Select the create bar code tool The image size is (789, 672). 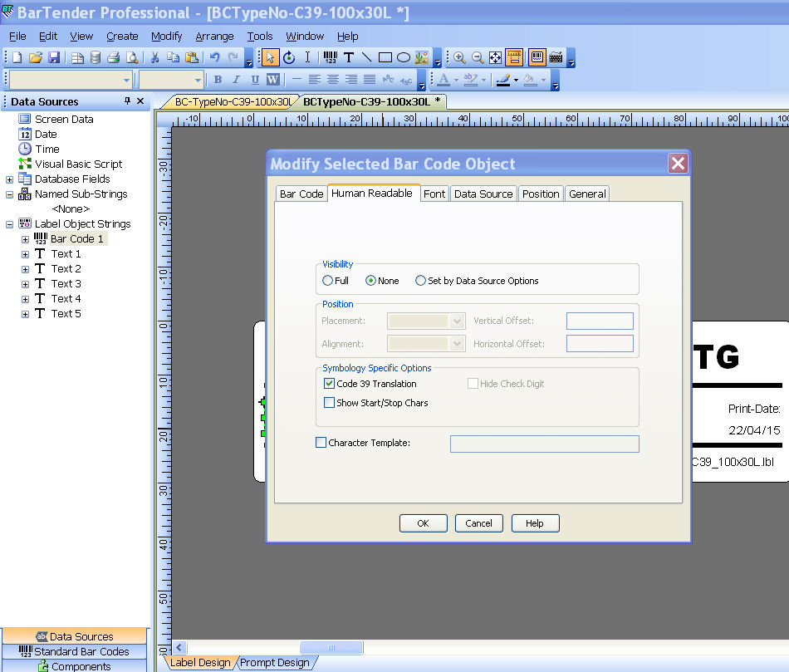[x=330, y=57]
